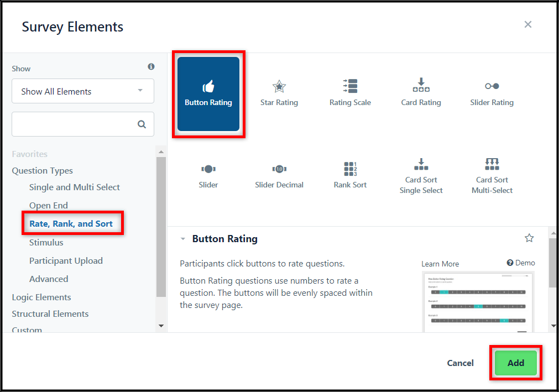Click the search magnifier icon
The height and width of the screenshot is (392, 559).
[x=142, y=124]
